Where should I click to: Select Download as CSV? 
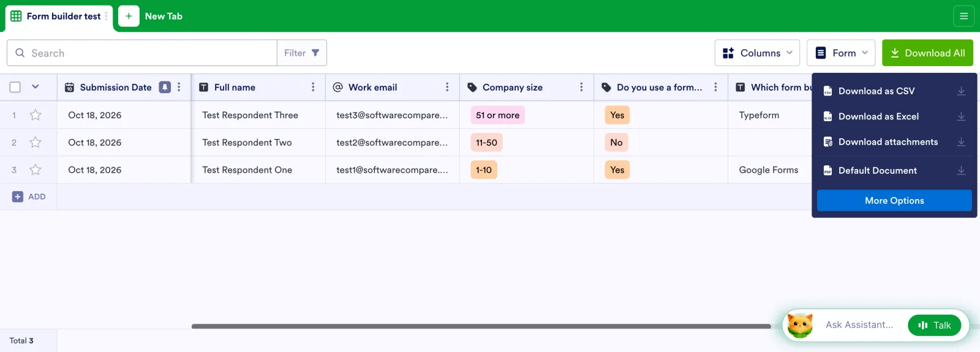pyautogui.click(x=894, y=91)
